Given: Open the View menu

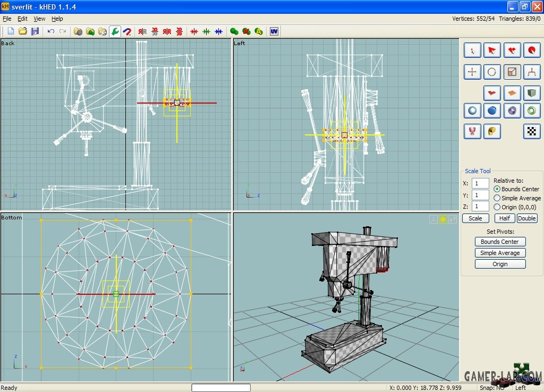Looking at the screenshot, I should 39,19.
